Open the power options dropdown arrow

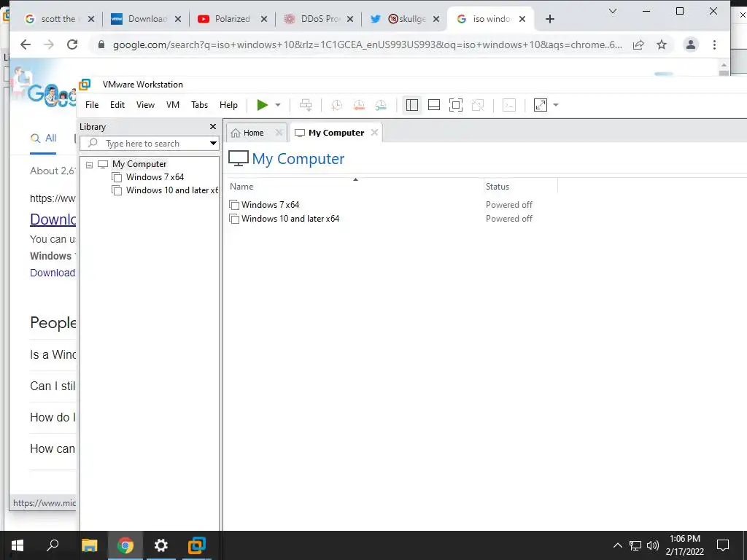pyautogui.click(x=278, y=105)
